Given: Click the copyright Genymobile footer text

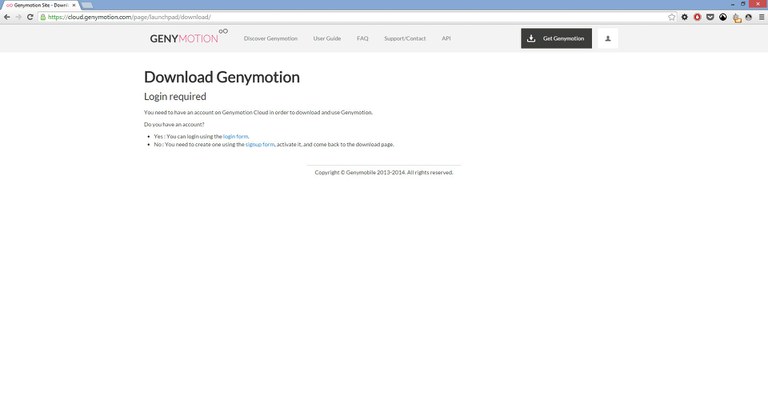Looking at the screenshot, I should click(x=384, y=172).
